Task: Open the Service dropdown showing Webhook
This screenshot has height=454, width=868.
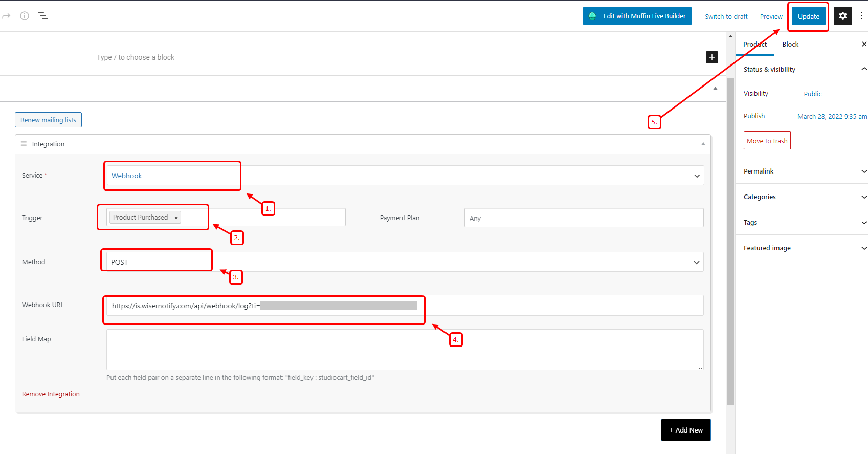Action: coord(405,176)
